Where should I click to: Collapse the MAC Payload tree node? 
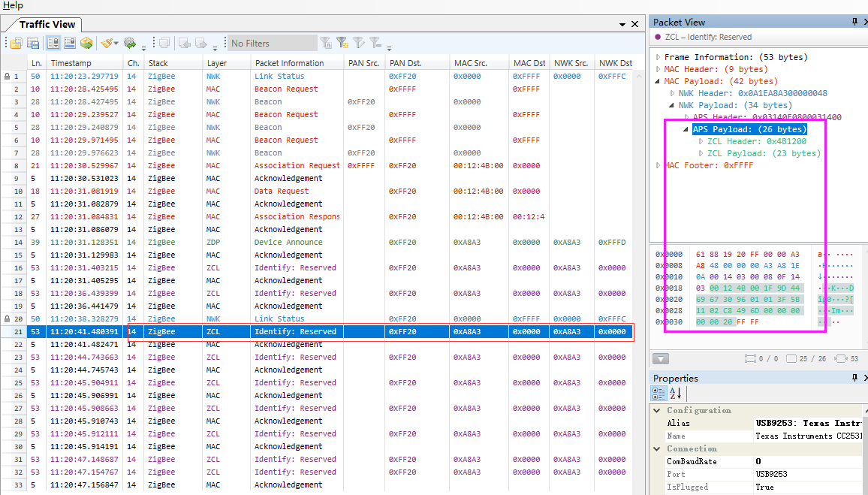pyautogui.click(x=659, y=81)
